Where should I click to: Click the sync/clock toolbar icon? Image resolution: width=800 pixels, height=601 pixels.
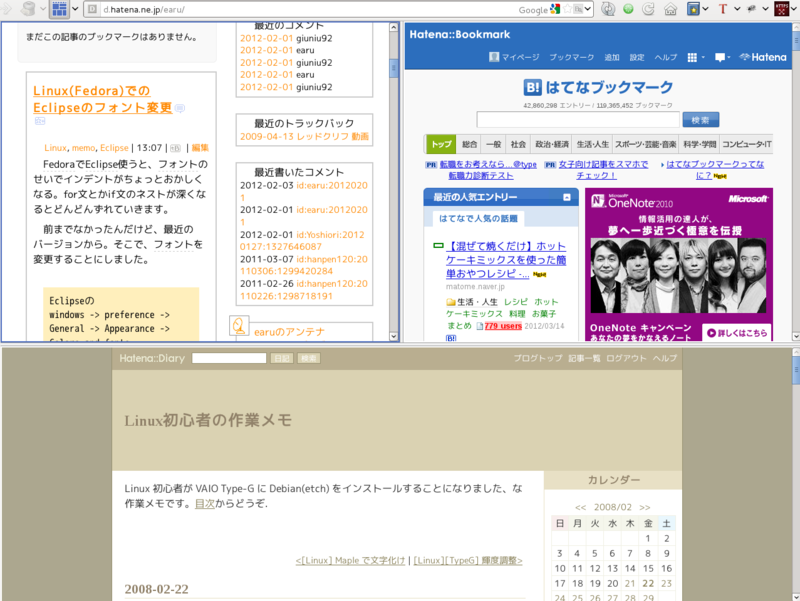[608, 9]
